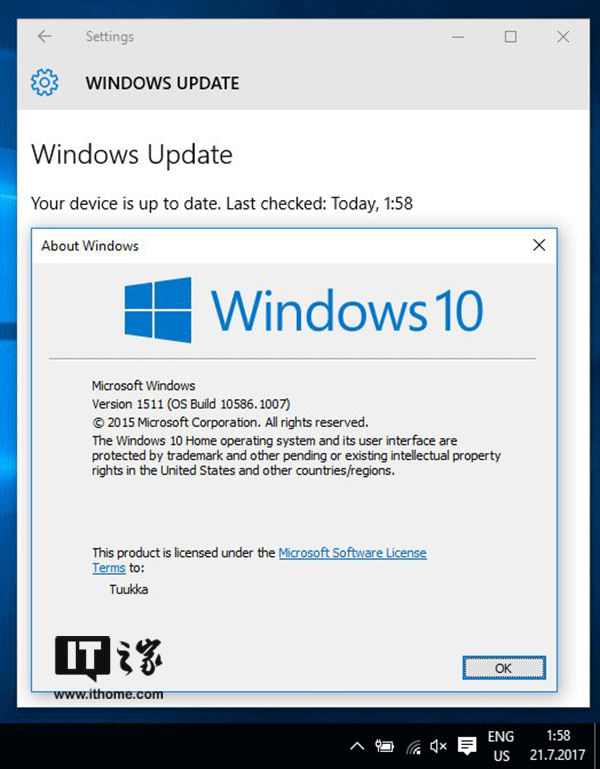
Task: Open the Terms link text
Action: click(109, 568)
